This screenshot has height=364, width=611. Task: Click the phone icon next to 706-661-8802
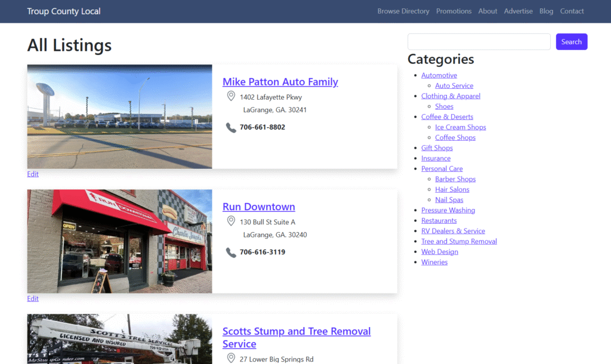[231, 127]
